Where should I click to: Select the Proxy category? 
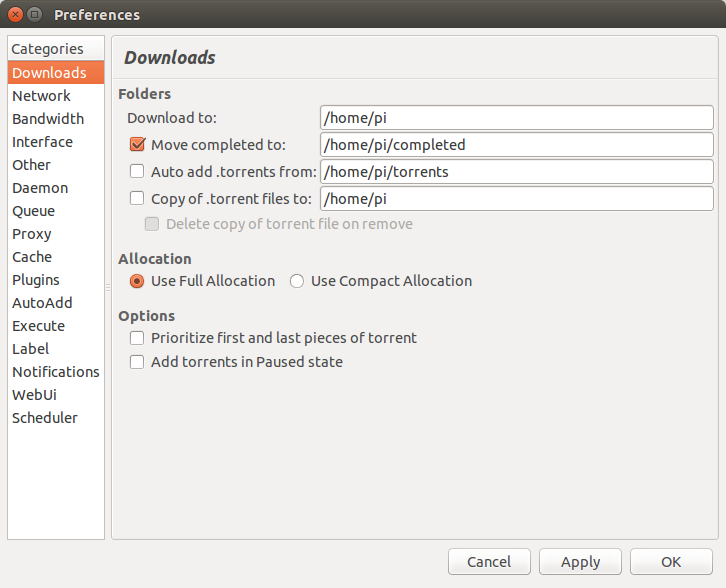tap(56, 234)
